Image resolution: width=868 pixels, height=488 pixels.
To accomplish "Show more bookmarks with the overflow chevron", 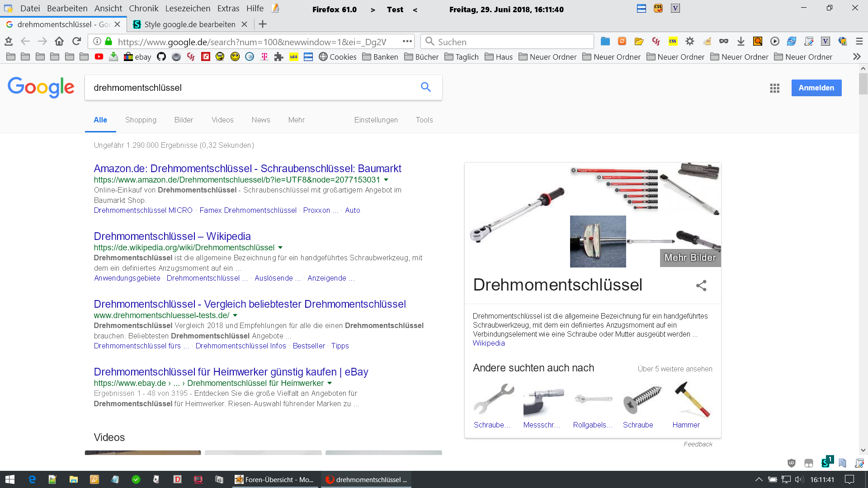I will (x=856, y=57).
